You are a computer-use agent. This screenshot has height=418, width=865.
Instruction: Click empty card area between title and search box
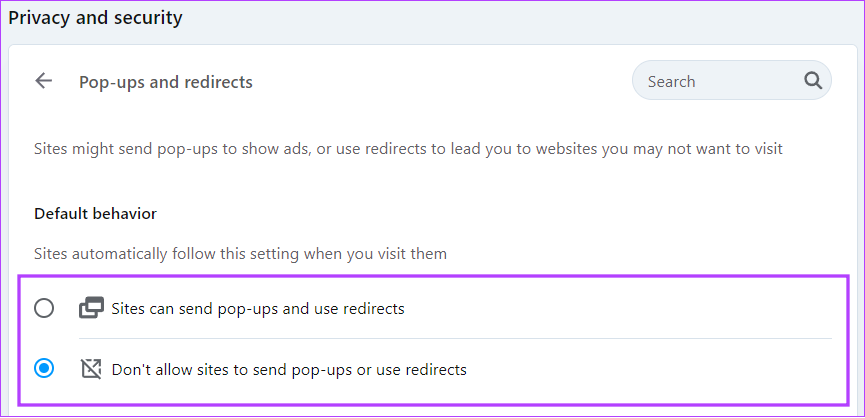(441, 82)
